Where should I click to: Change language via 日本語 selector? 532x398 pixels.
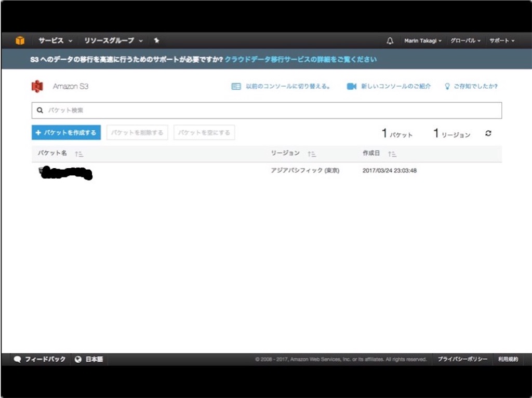(x=94, y=360)
